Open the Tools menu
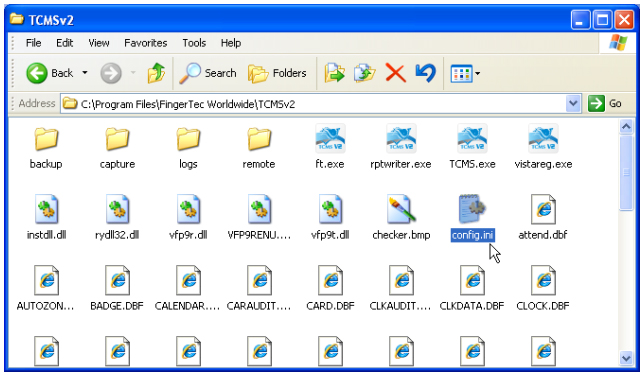This screenshot has width=644, height=375. click(194, 43)
